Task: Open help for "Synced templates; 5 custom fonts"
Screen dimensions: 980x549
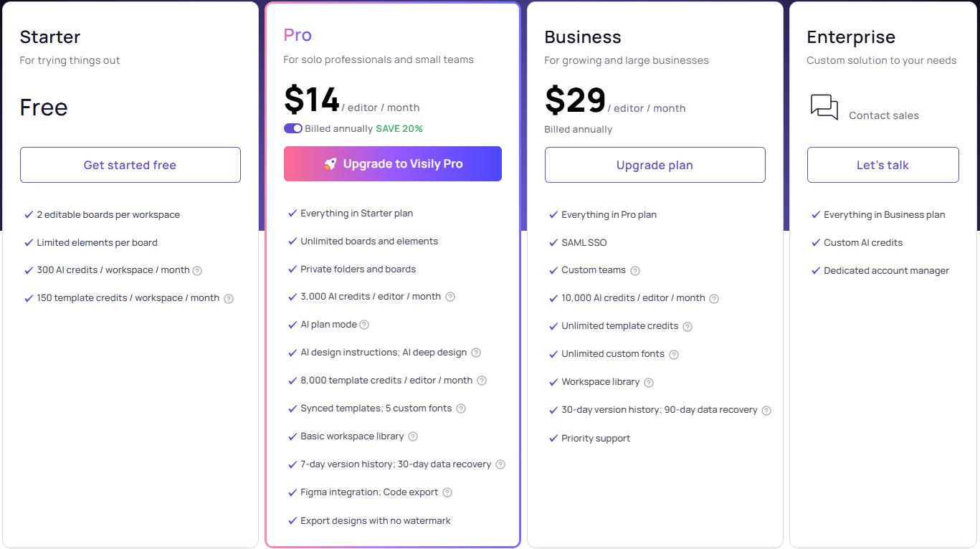Action: click(x=460, y=408)
